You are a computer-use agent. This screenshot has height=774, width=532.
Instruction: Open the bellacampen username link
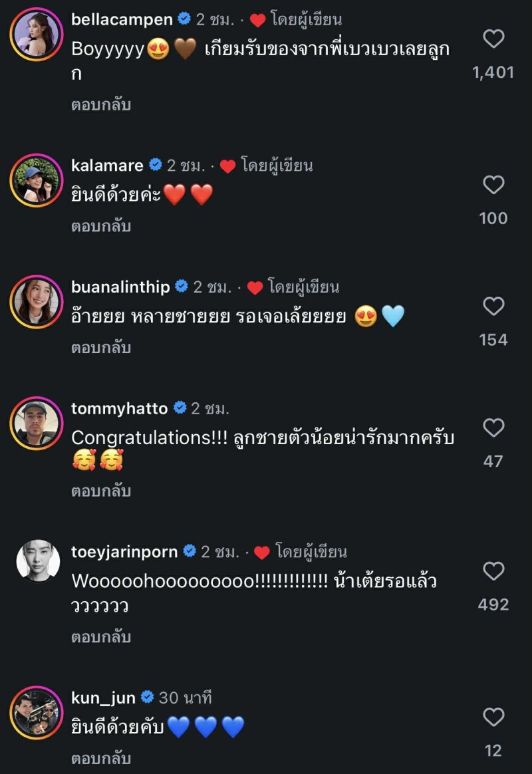coord(122,19)
